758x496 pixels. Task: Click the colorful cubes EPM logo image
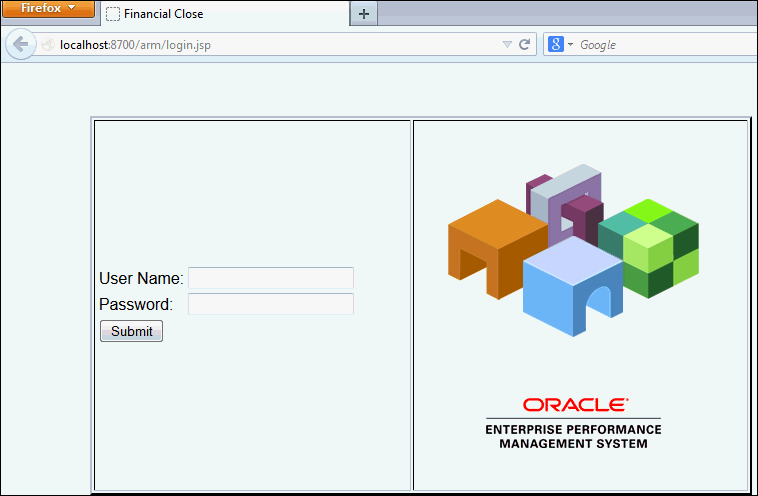pyautogui.click(x=573, y=250)
